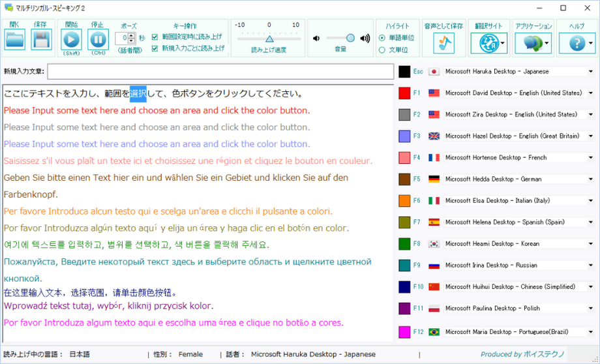The height and width of the screenshot is (364, 600).
Task: Open the Maria Portuguese voice dropdown
Action: coord(590,332)
